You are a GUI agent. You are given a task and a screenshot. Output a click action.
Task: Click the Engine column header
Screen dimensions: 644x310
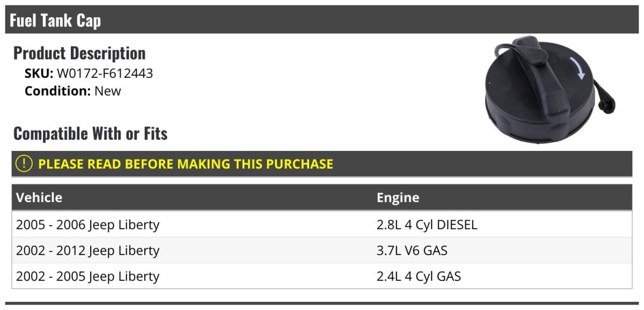point(398,197)
